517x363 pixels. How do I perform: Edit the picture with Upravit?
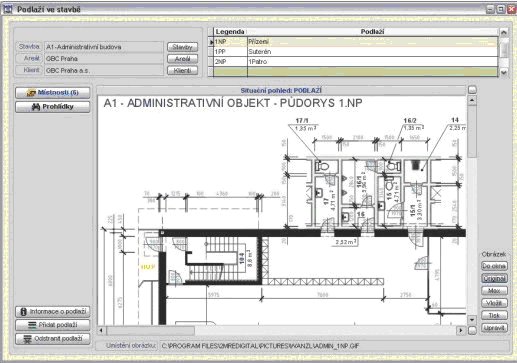(x=494, y=328)
